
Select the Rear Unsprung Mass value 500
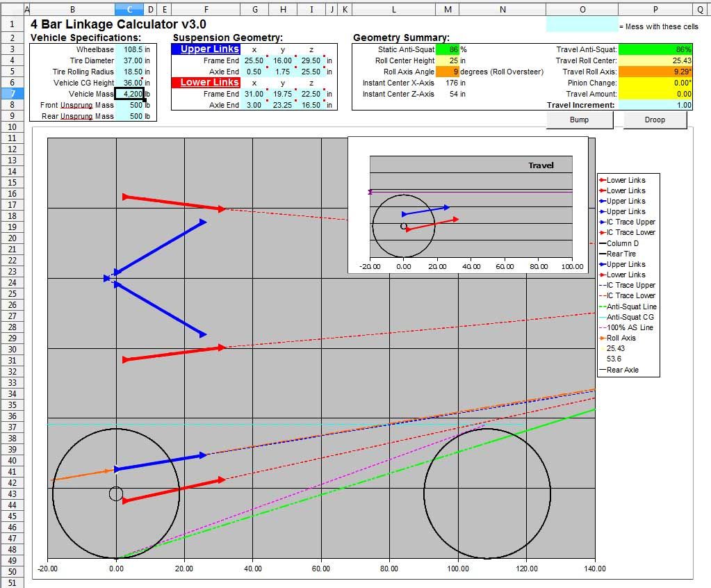click(x=130, y=116)
